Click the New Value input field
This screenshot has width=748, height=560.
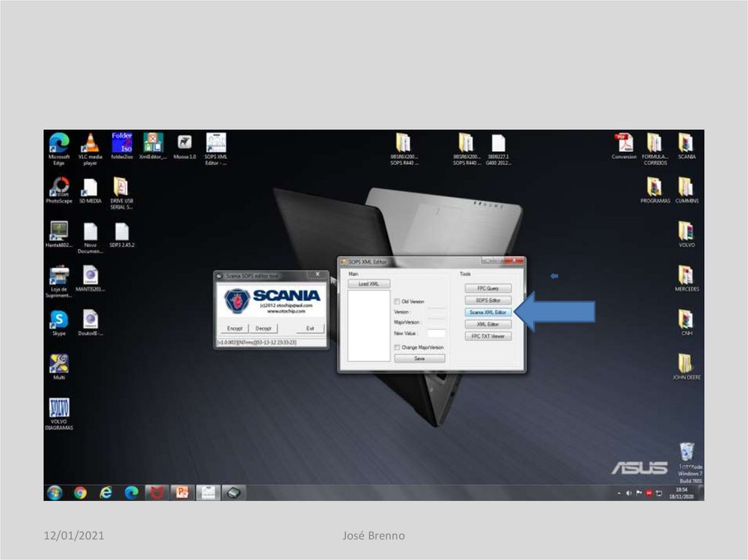(x=436, y=334)
